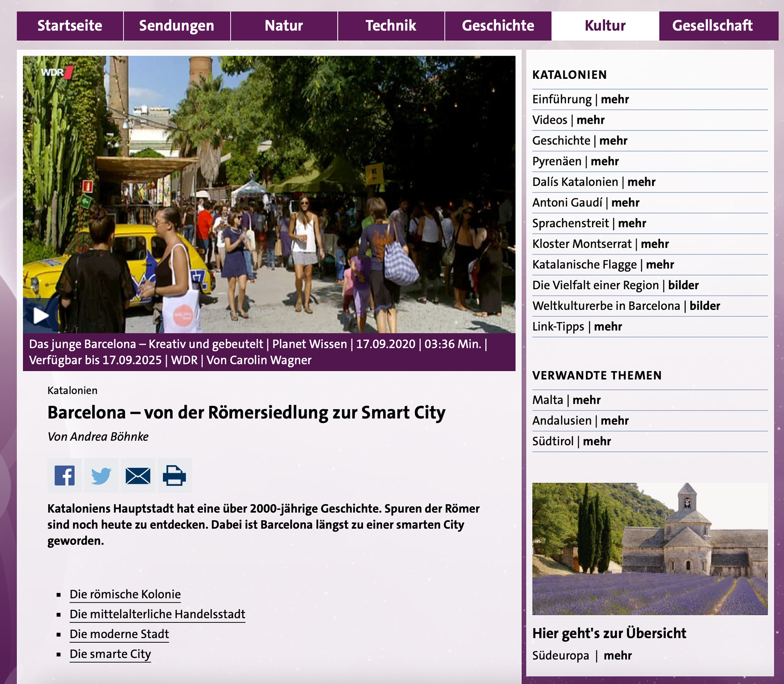Share article on Twitter
Viewport: 784px width, 684px height.
[x=101, y=475]
